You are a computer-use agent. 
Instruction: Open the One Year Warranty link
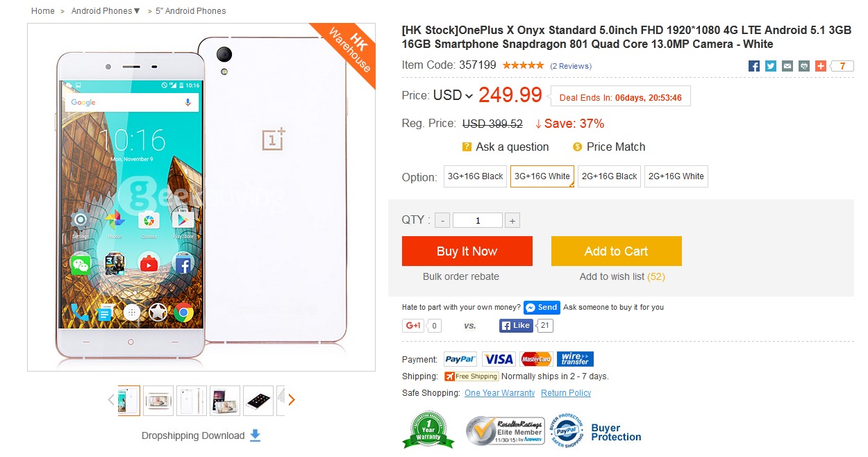pyautogui.click(x=500, y=392)
